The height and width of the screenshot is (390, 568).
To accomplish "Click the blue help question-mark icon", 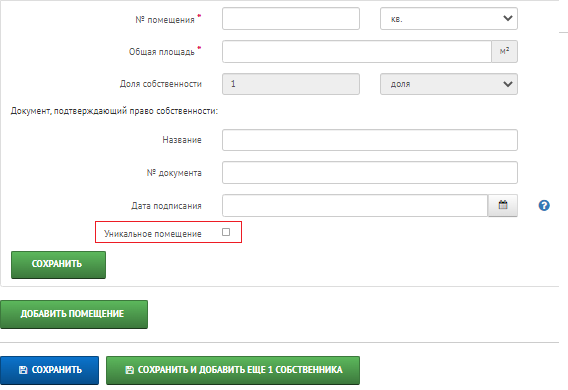I will tap(544, 205).
